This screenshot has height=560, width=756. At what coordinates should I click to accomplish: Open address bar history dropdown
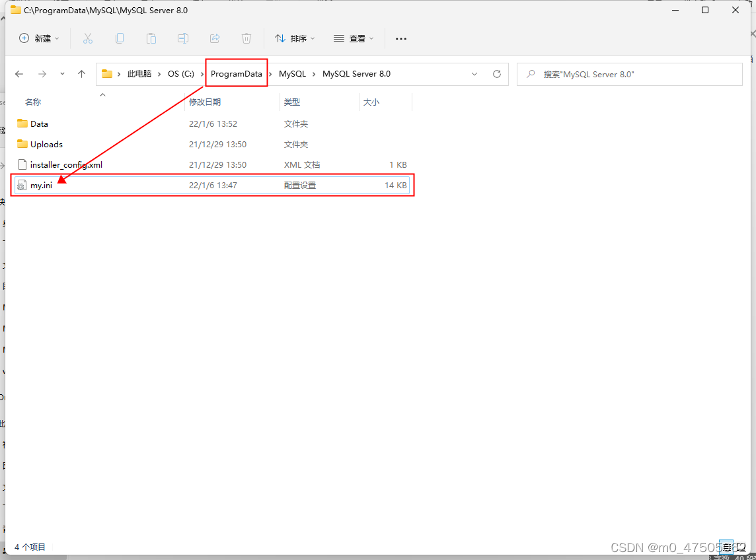pos(474,74)
